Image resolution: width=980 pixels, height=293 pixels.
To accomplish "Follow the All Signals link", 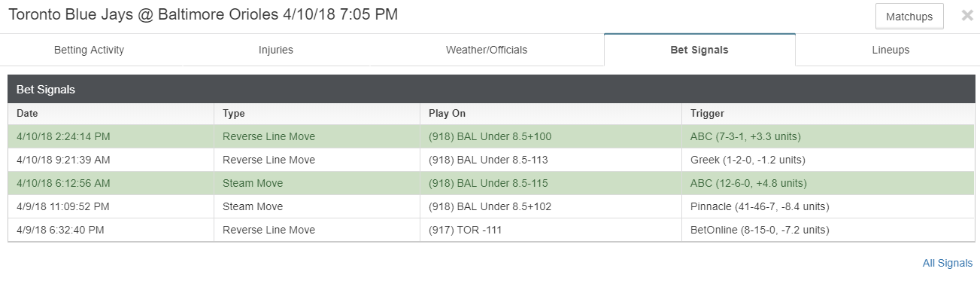I will [x=948, y=263].
